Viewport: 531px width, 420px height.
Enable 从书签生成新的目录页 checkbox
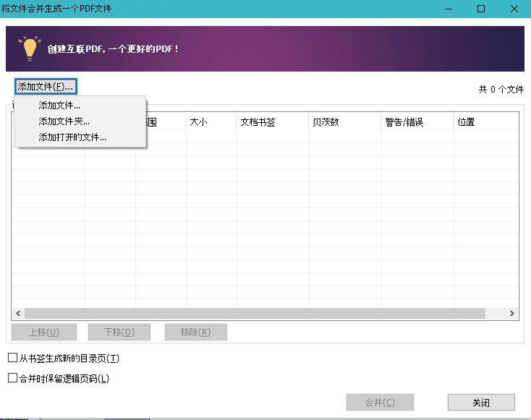(x=12, y=358)
